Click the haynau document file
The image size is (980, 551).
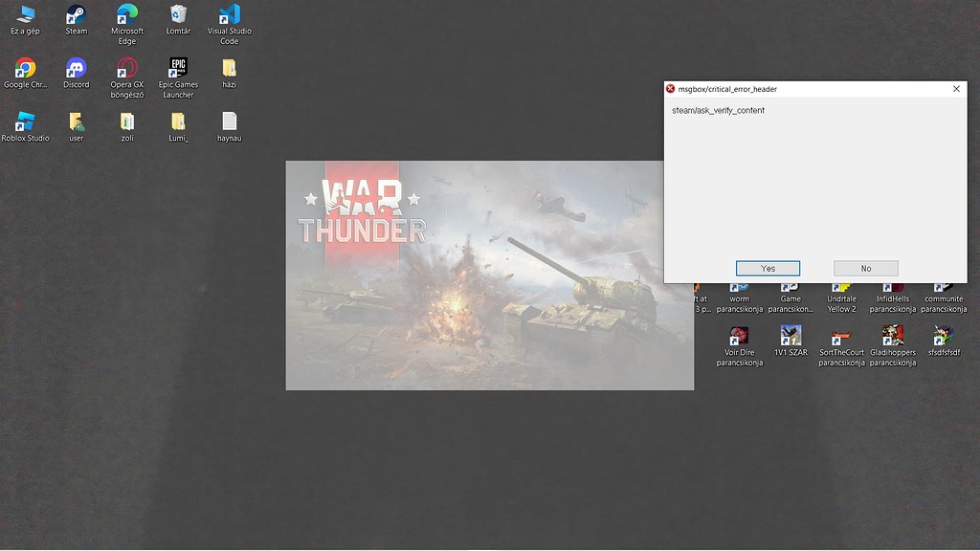pyautogui.click(x=229, y=122)
